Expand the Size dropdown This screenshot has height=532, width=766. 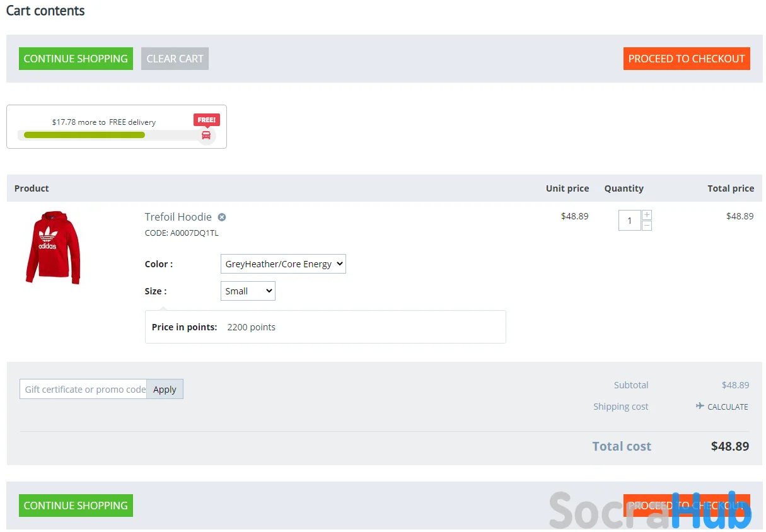pyautogui.click(x=248, y=291)
